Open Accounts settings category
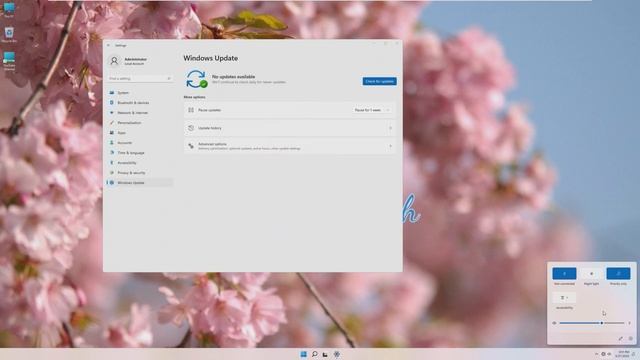 140,143
